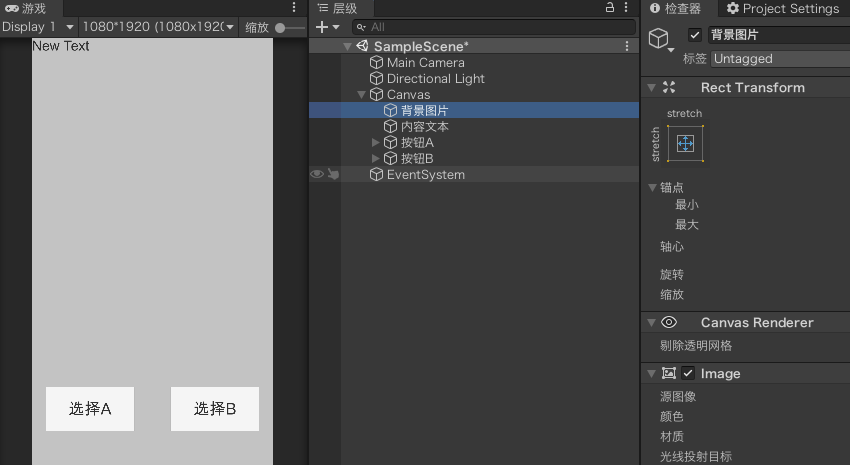Click the Canvas Renderer eye icon
Image resolution: width=850 pixels, height=465 pixels.
click(669, 322)
